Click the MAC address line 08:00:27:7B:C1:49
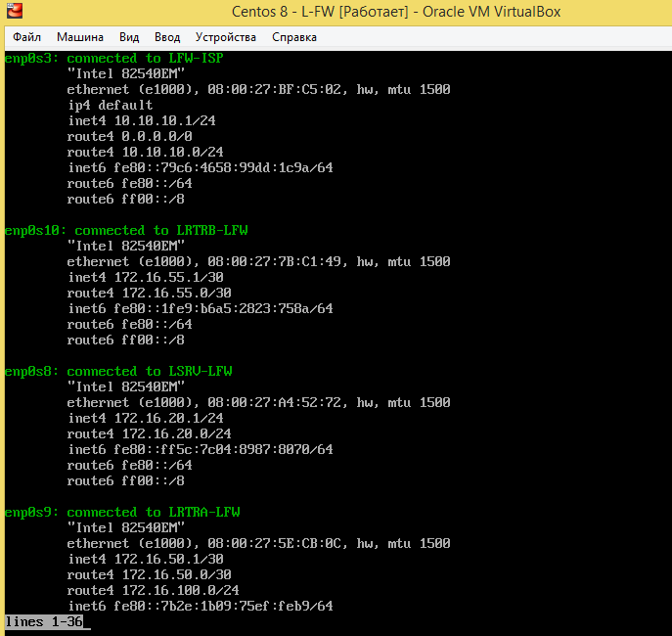Image resolution: width=672 pixels, height=636 pixels. 258,262
